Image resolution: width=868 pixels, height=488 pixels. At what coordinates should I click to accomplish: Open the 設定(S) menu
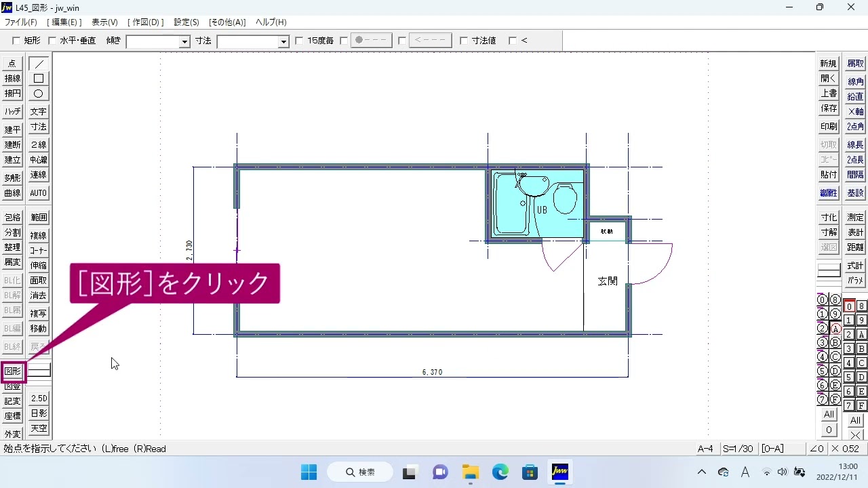[x=186, y=22]
